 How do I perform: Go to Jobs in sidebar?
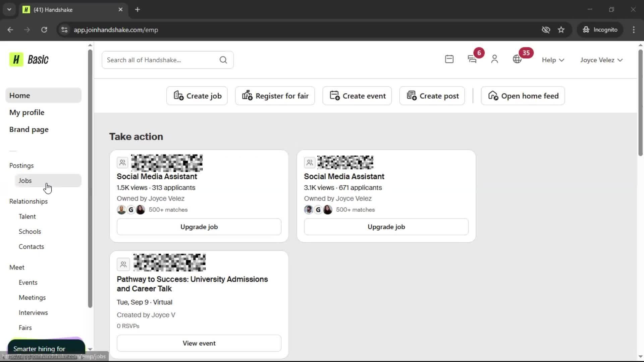(25, 181)
